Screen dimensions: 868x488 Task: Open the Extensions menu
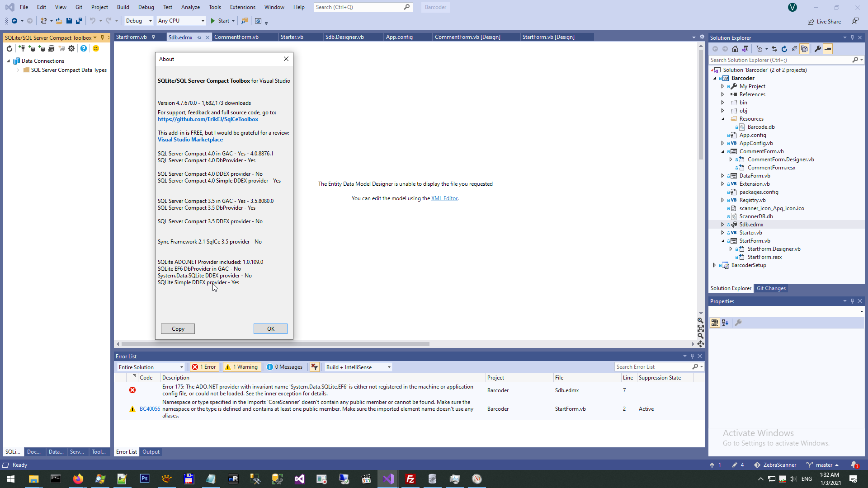click(242, 7)
